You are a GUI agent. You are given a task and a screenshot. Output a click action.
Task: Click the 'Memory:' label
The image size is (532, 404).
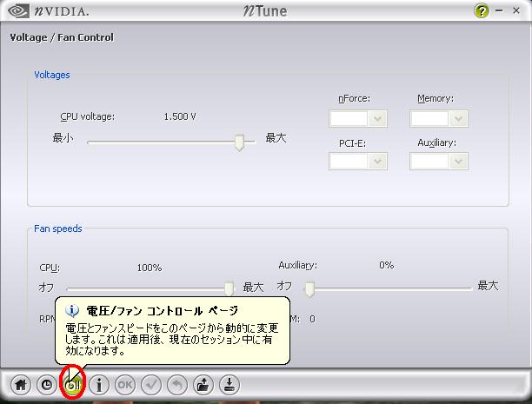tap(436, 99)
